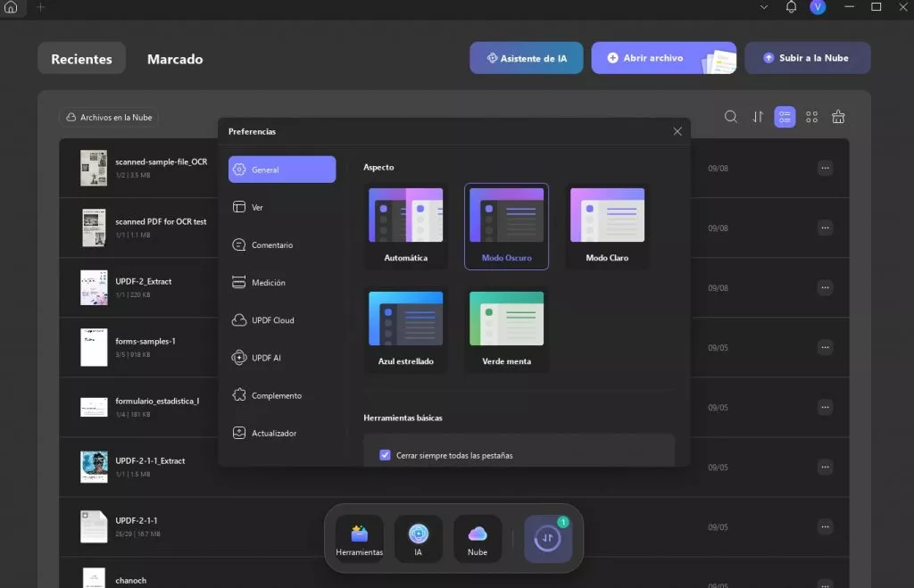The height and width of the screenshot is (588, 914).
Task: Select file name formulario_estadistica_I
Action: tap(157, 401)
